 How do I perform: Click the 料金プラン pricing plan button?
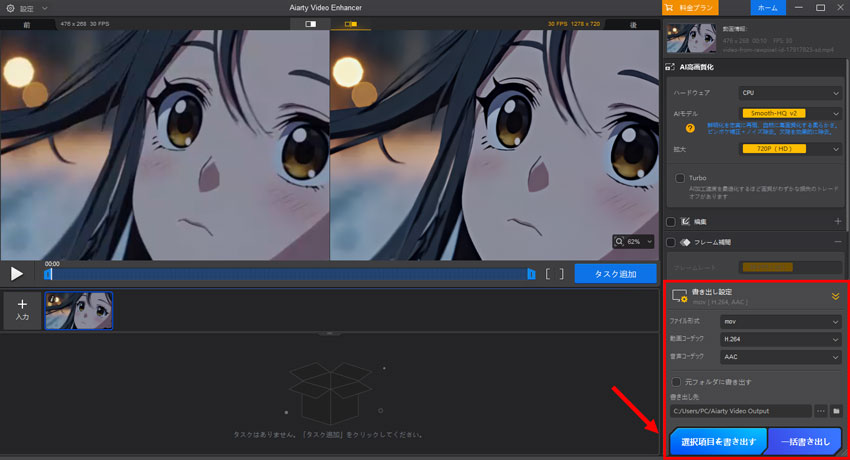click(690, 8)
